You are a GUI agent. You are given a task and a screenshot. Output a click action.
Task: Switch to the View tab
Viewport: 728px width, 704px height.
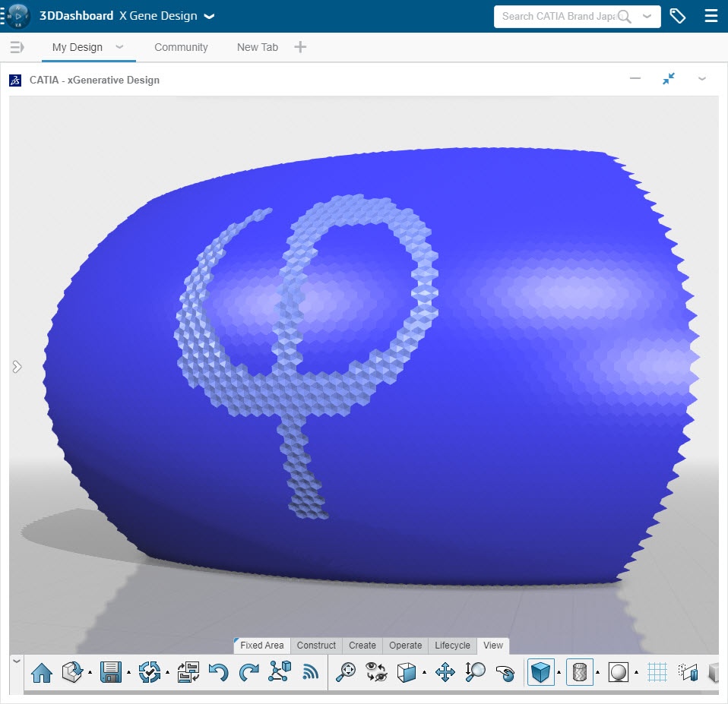click(x=493, y=645)
